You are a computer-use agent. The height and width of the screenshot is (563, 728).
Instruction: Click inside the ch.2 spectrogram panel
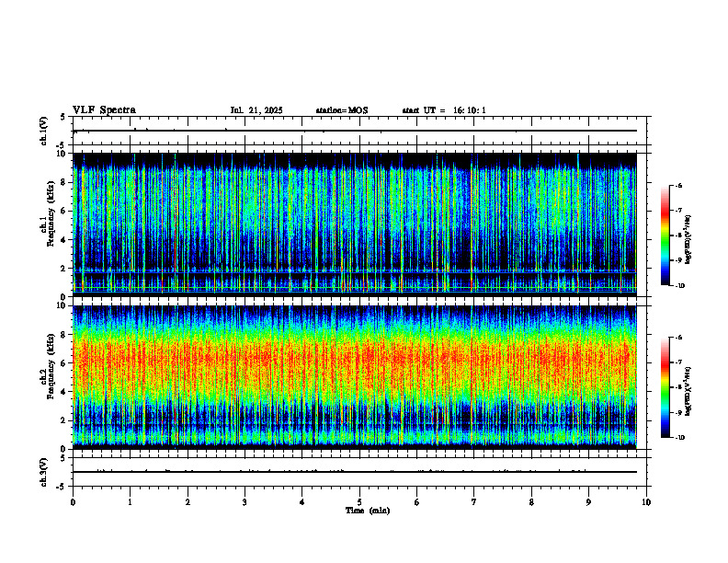[x=355, y=377]
